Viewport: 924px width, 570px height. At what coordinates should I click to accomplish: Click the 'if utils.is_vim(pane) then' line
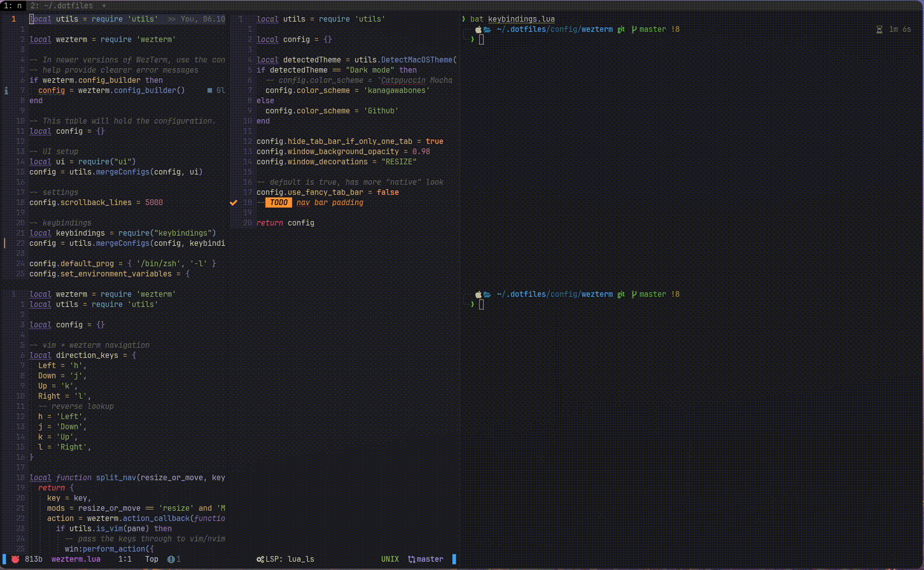(x=114, y=529)
